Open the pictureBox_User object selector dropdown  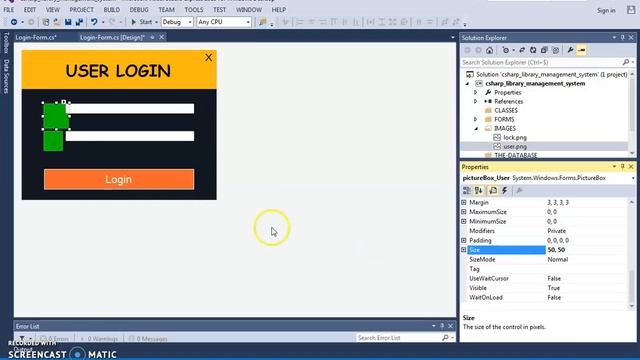(632, 178)
